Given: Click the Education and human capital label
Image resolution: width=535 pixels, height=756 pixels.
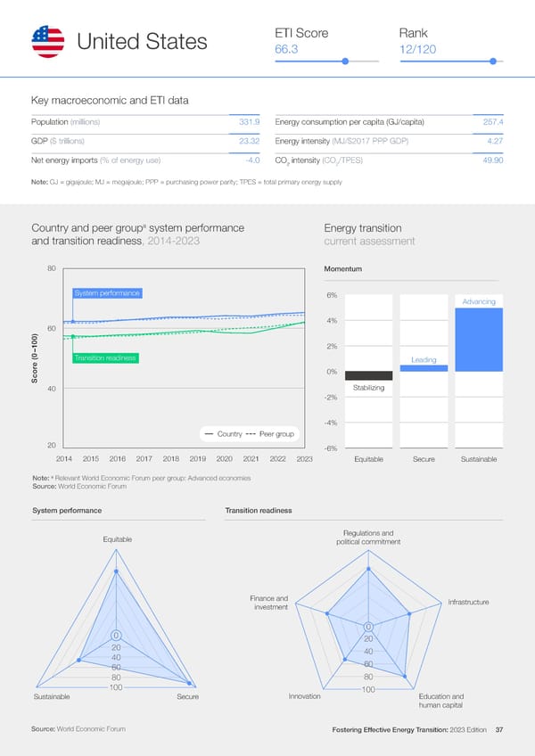Looking at the screenshot, I should 440,701.
